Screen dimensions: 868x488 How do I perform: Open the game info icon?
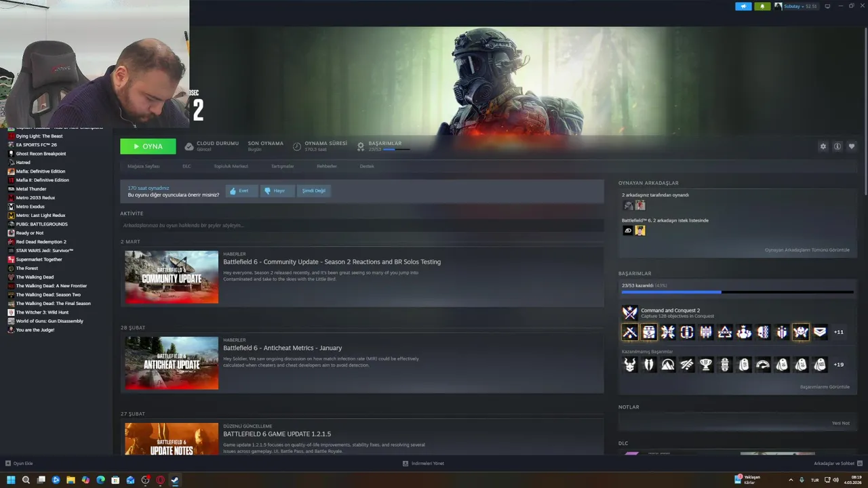[837, 146]
